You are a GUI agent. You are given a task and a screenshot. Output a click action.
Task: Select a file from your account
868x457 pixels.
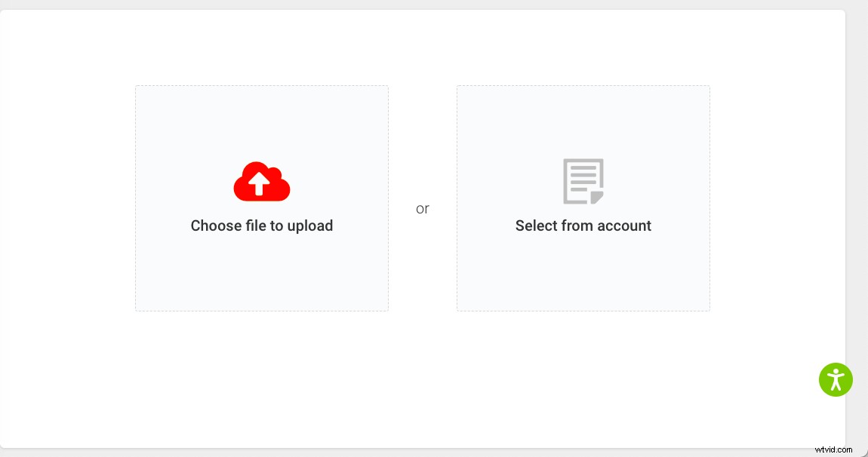click(583, 198)
